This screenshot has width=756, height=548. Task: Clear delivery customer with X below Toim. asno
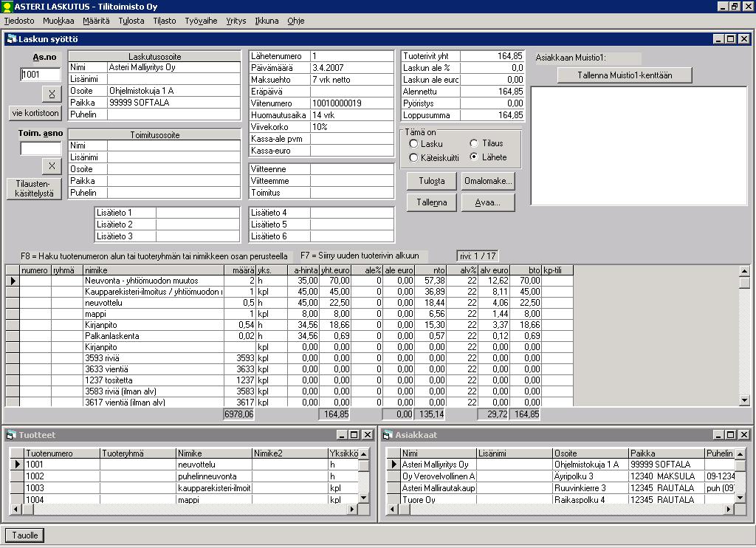click(52, 166)
